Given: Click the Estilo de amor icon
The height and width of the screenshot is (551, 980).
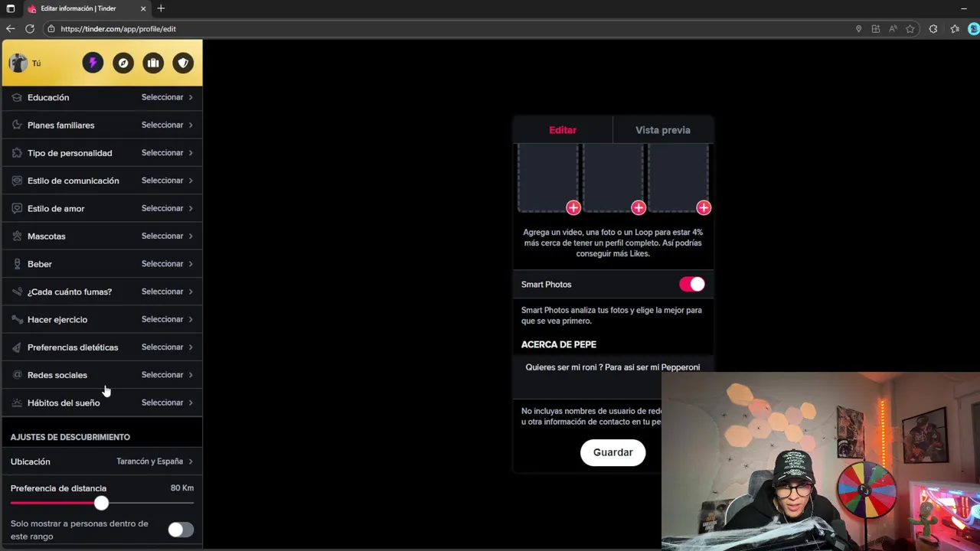Looking at the screenshot, I should pos(17,208).
